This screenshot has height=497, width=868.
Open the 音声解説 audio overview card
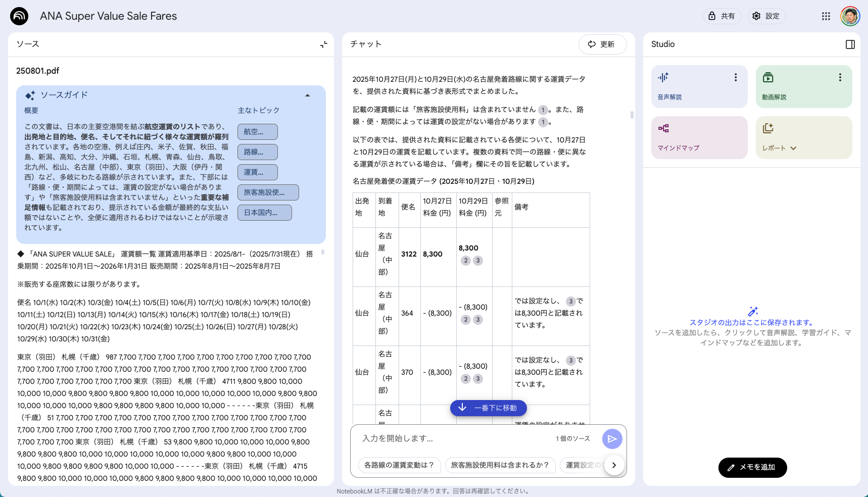(699, 86)
